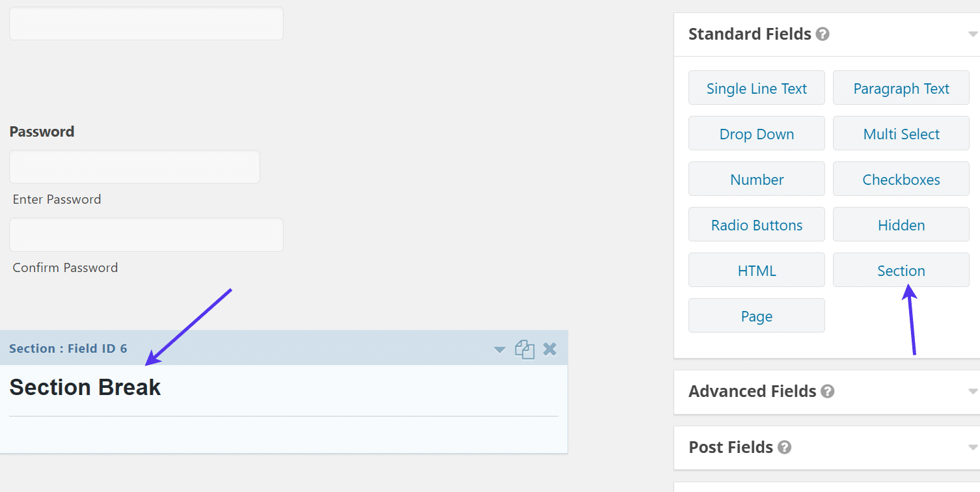Collapse the Standard Fields panel
The height and width of the screenshot is (492, 980).
coord(972,33)
